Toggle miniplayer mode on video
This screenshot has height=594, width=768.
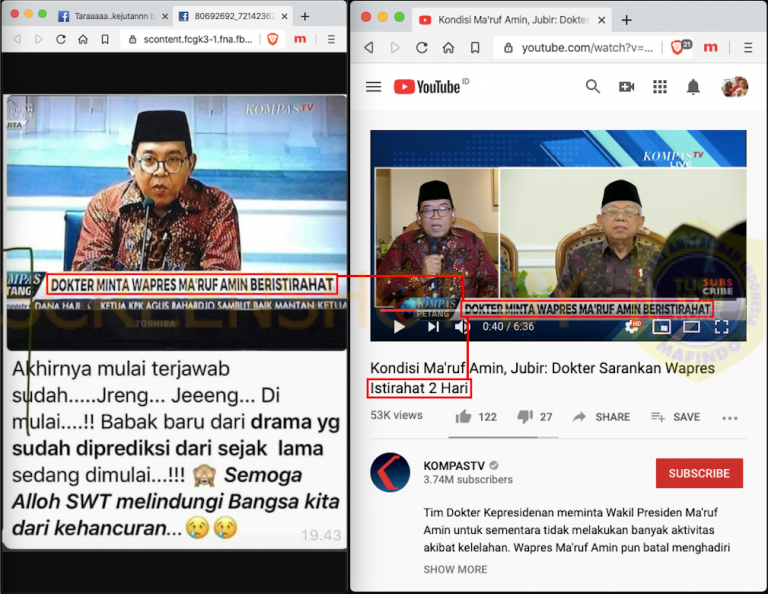[662, 327]
